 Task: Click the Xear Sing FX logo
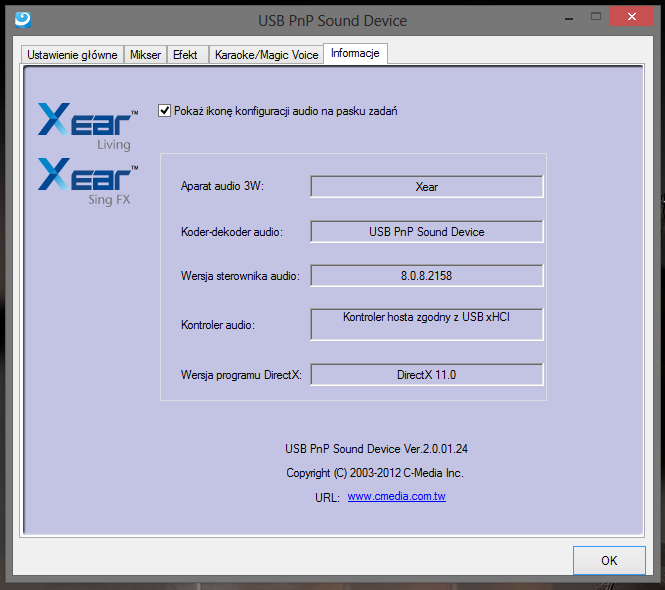point(88,182)
